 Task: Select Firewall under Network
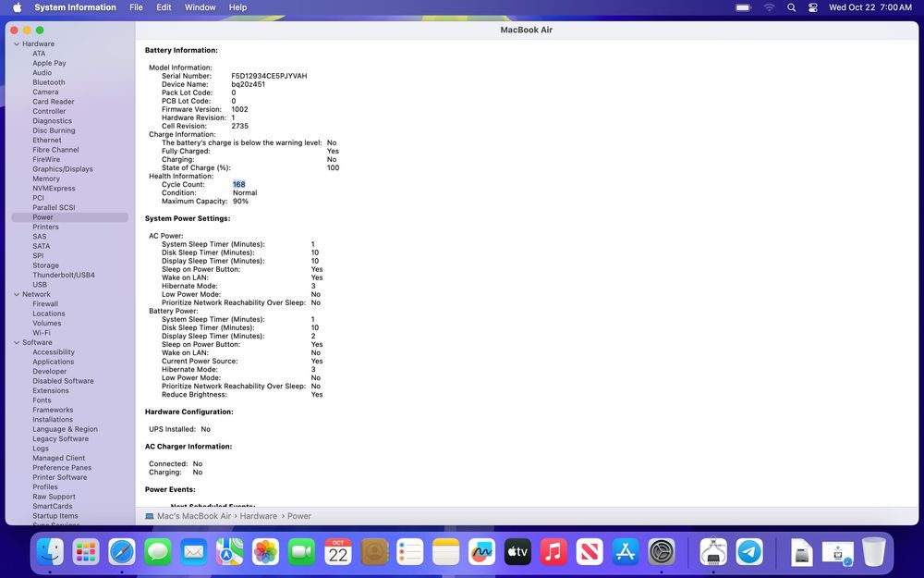click(45, 304)
